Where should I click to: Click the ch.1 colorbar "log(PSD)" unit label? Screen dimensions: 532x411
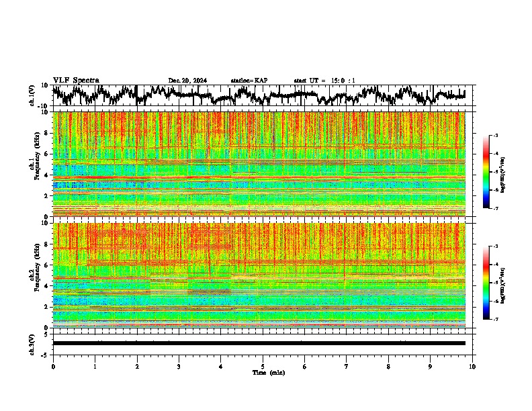point(503,175)
